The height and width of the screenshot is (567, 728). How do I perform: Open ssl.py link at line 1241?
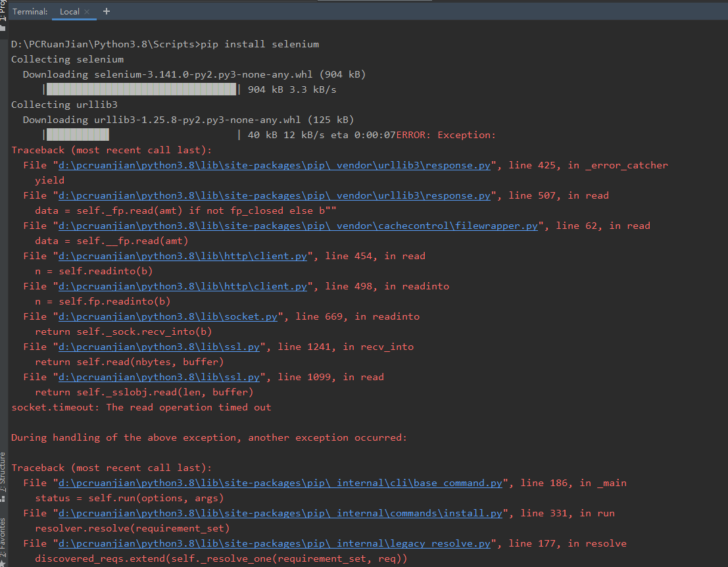(159, 347)
